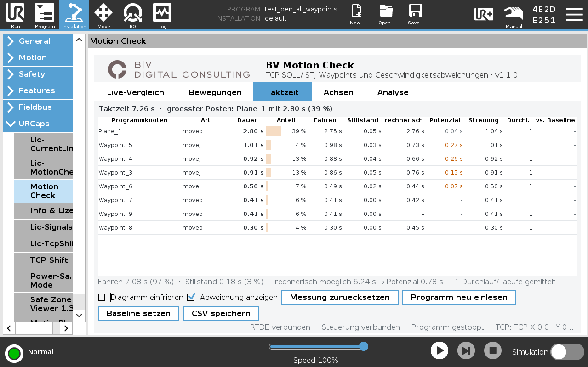
Task: Open Safe Zone Viewer sidebar item
Action: tap(44, 304)
